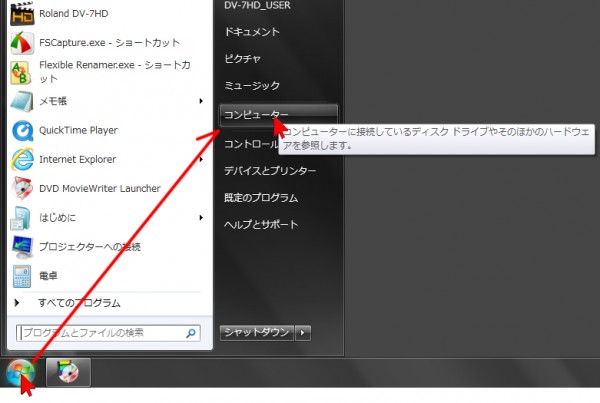Click the Windows Start orb
The image size is (600, 403).
click(20, 372)
